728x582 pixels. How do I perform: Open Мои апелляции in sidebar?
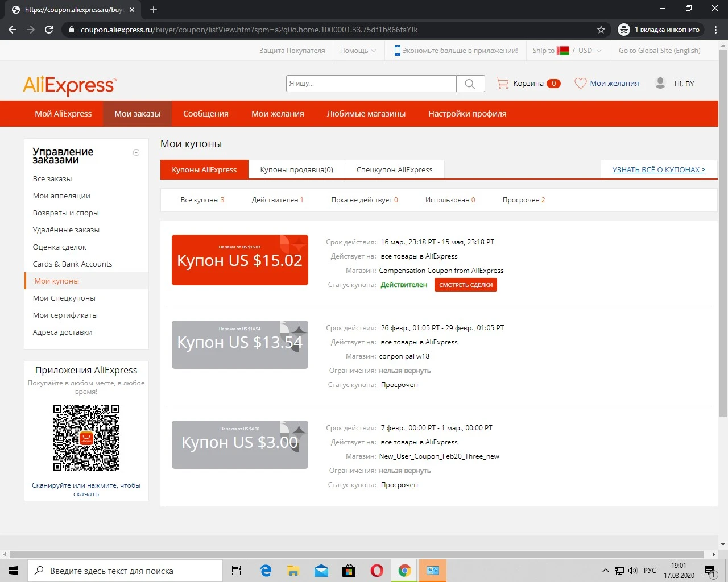click(x=61, y=196)
